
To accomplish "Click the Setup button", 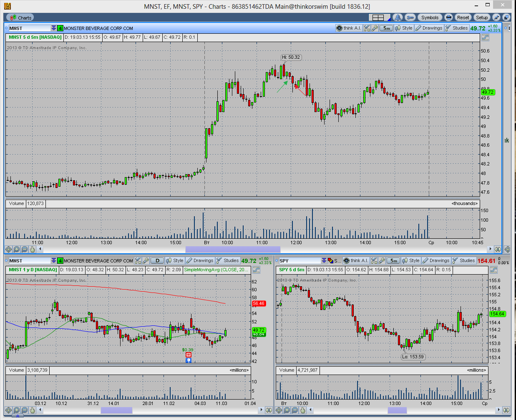I will tap(482, 17).
